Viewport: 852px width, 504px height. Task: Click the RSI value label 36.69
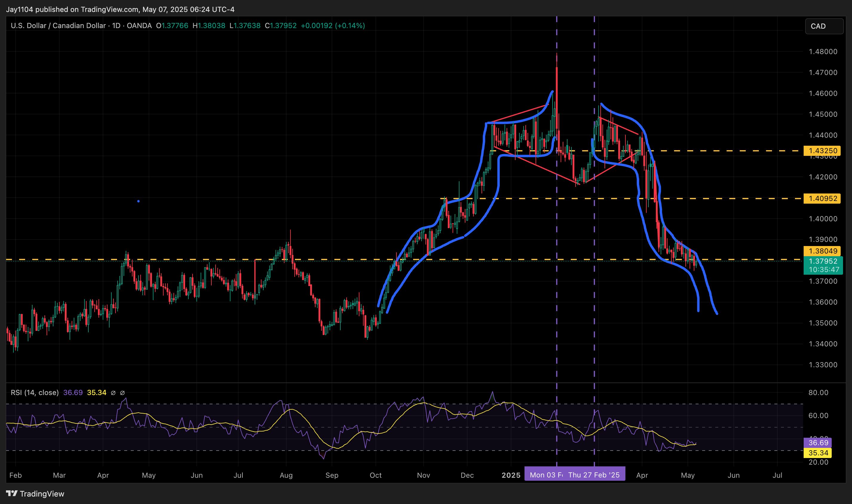coord(817,442)
